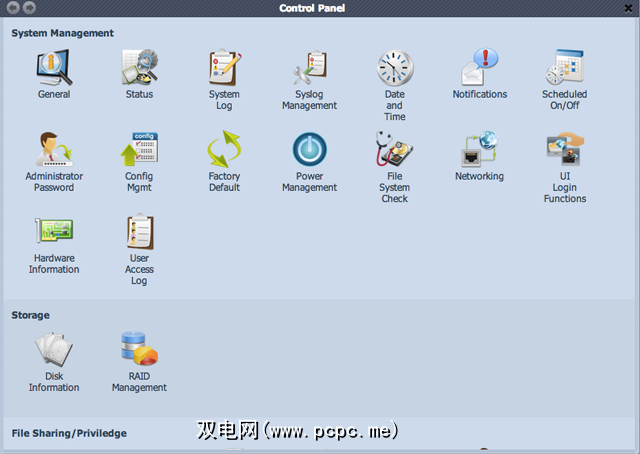Open the Status icon
This screenshot has width=640, height=454.
tap(140, 68)
